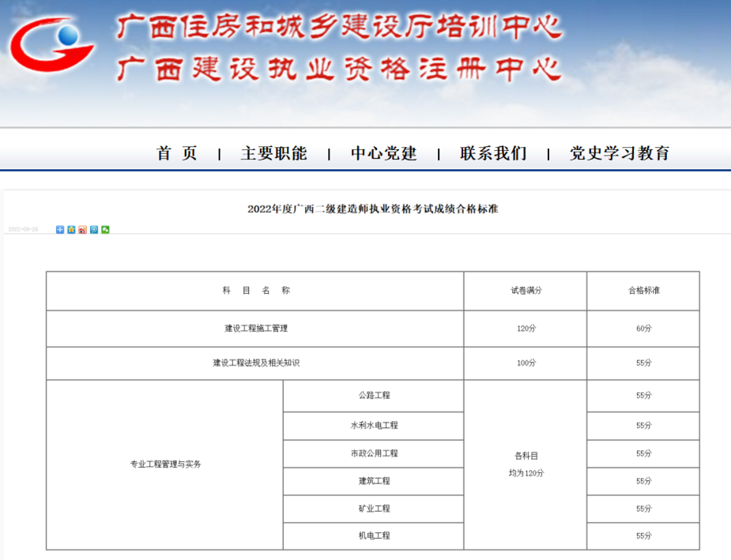Click the red G site logo
This screenshot has width=731, height=560.
(x=55, y=44)
